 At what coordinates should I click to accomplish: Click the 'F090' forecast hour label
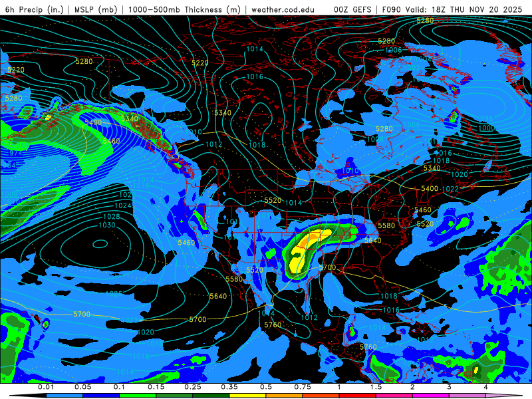coord(391,9)
